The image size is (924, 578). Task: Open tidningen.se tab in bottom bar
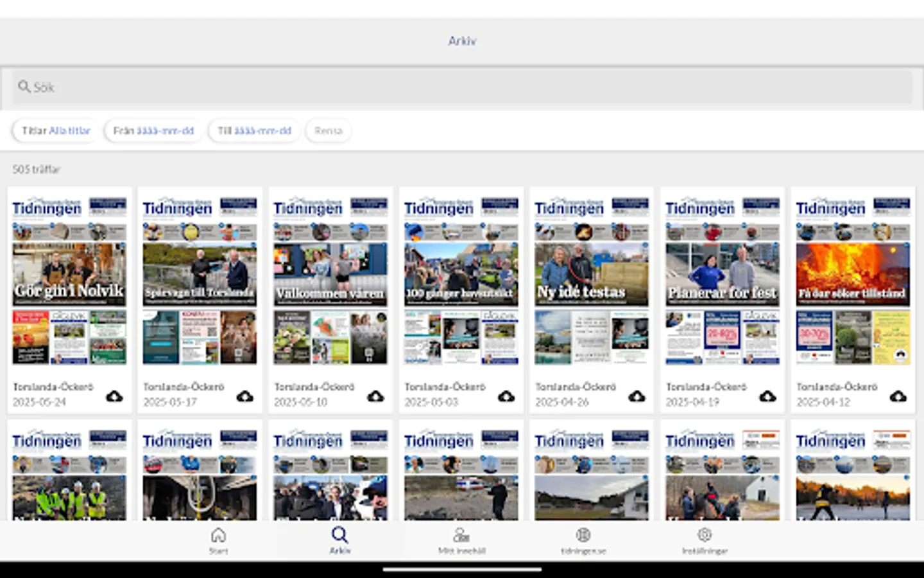pyautogui.click(x=583, y=540)
